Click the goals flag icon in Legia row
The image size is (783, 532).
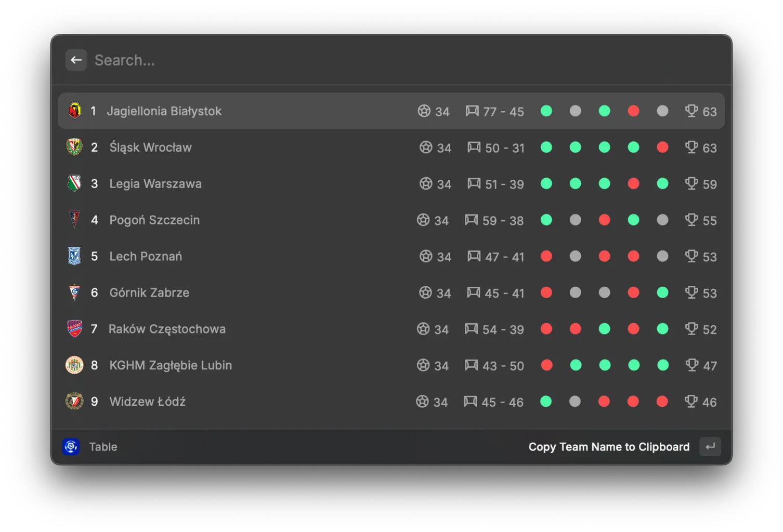[x=474, y=183]
